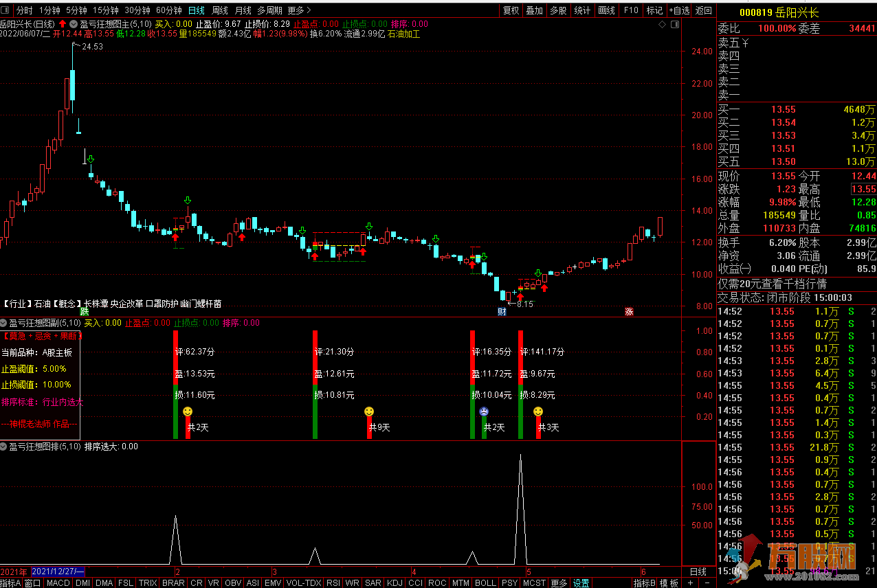The image size is (877, 588).
Task: Switch to the 周线 weekly chart tab
Action: pos(219,10)
